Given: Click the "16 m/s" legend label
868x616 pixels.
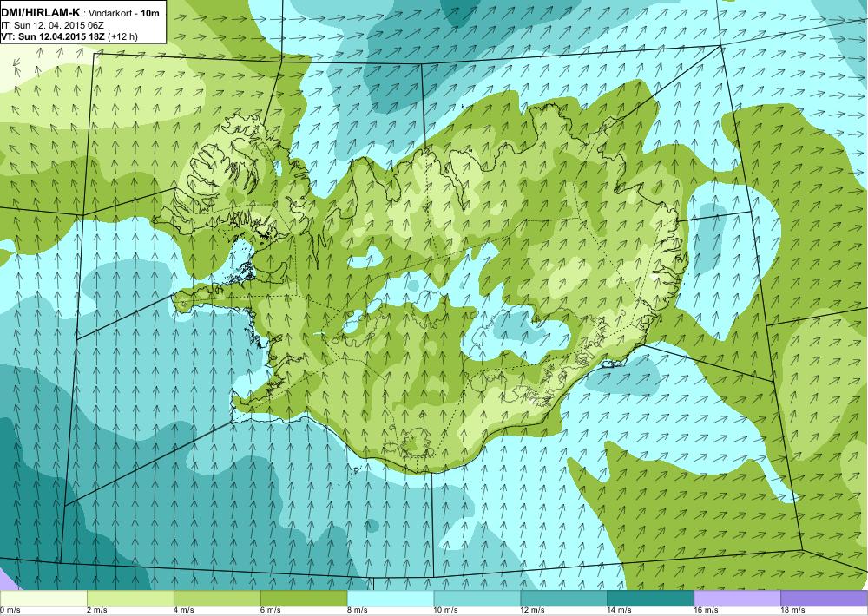Looking at the screenshot, I should click(707, 611).
